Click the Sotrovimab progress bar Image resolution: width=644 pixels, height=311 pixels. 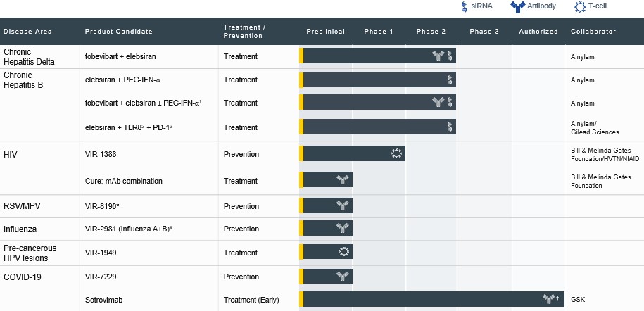pyautogui.click(x=422, y=300)
